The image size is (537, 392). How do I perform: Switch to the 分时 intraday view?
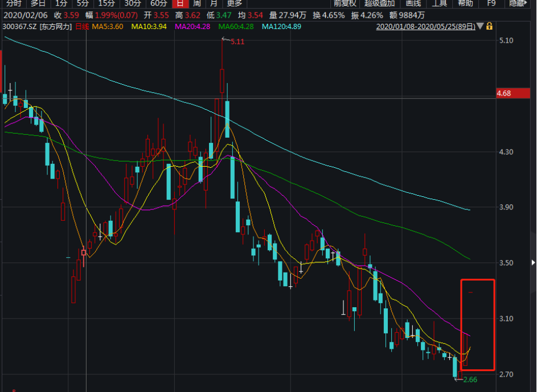(13, 3)
